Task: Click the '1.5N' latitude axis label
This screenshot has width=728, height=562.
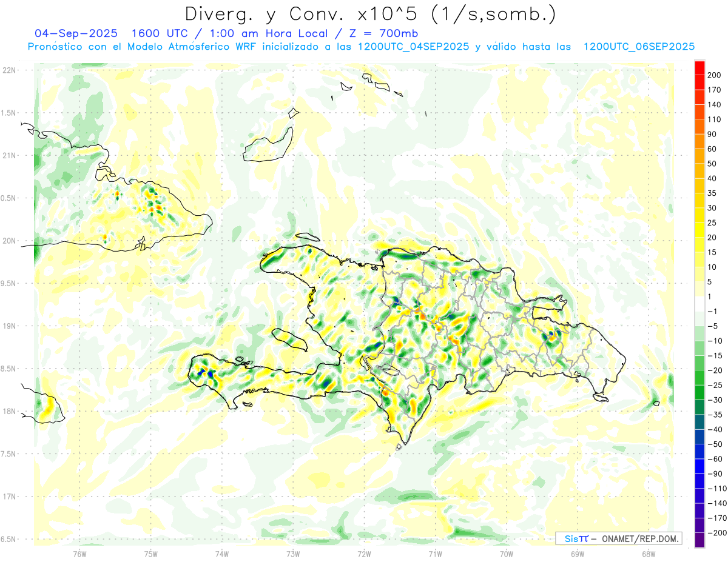Action: click(x=8, y=113)
